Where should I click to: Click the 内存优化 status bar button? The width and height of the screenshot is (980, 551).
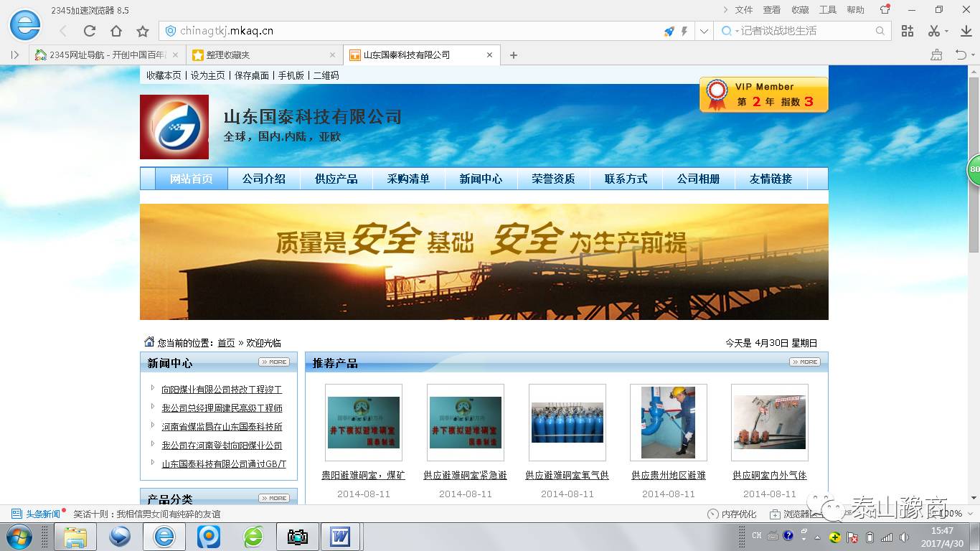[x=732, y=514]
